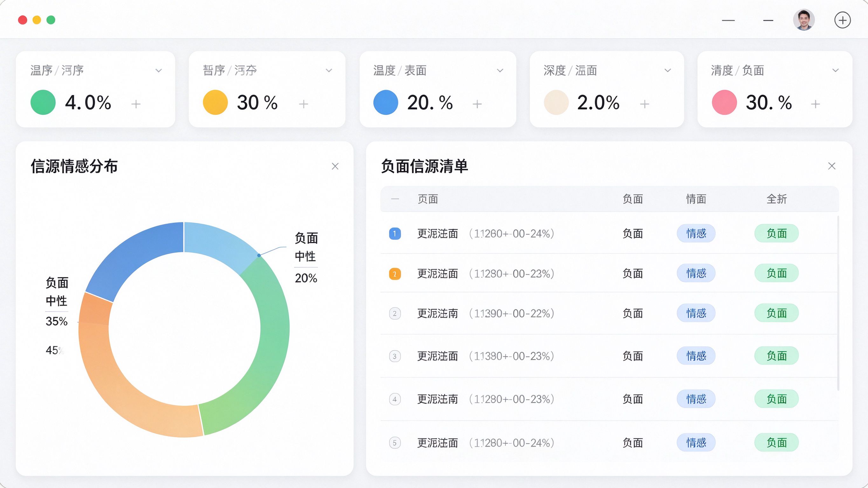
Task: Click the circled plus icon at top right
Action: [x=842, y=20]
